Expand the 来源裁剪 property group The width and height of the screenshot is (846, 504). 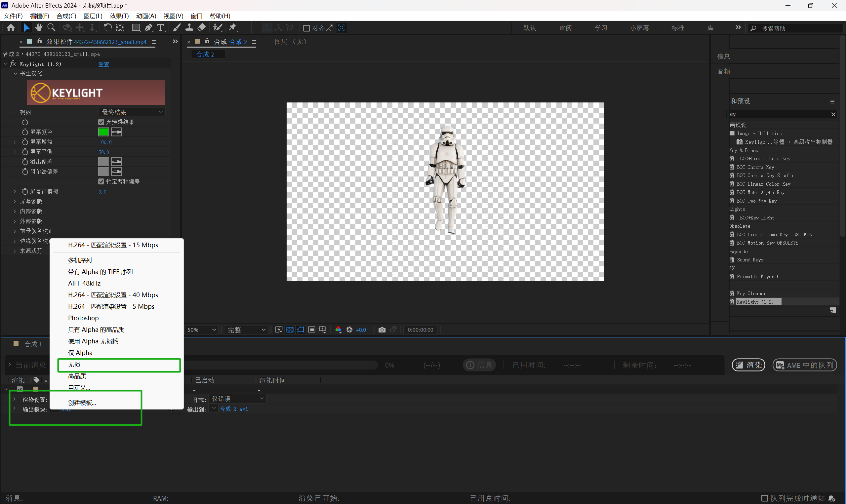[x=15, y=251]
